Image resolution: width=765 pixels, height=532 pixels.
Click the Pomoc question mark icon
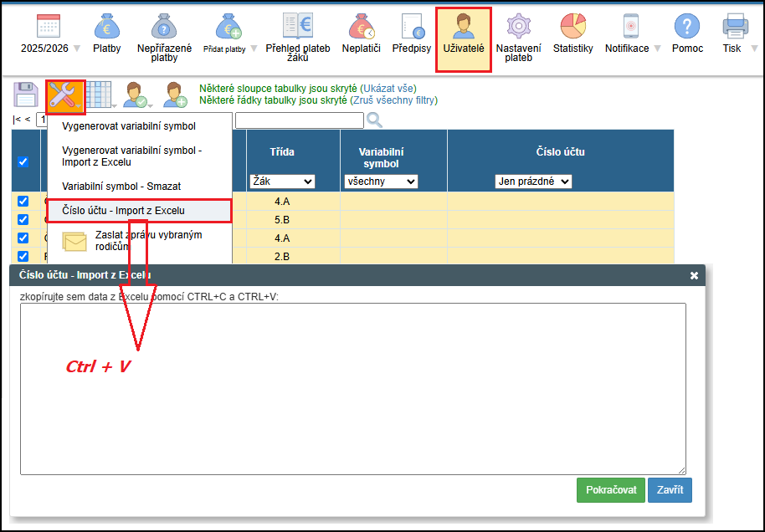click(x=687, y=29)
